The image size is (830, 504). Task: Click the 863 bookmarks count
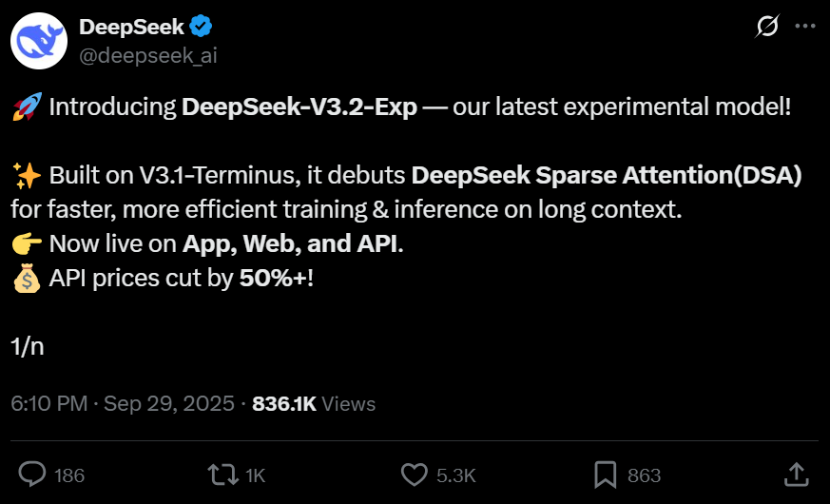644,475
